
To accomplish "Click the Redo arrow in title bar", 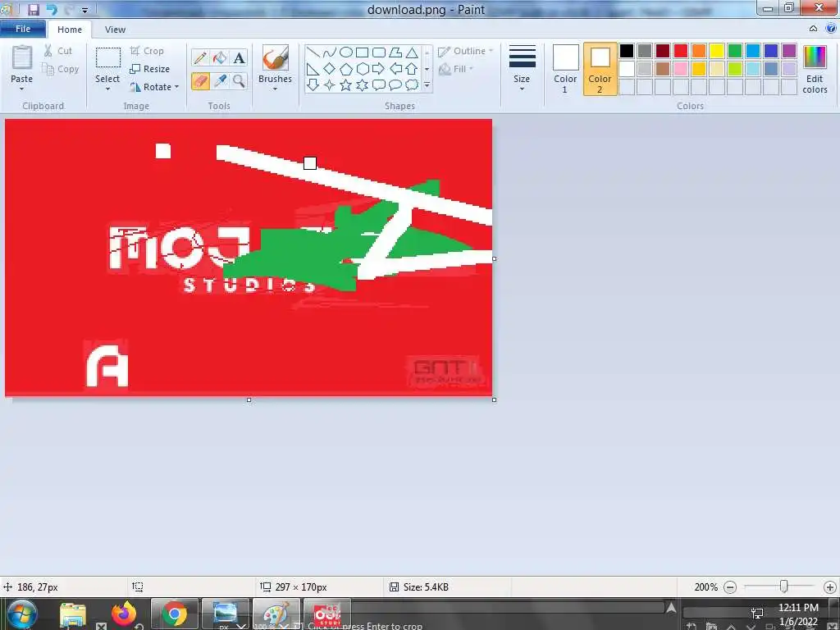I will tap(69, 9).
